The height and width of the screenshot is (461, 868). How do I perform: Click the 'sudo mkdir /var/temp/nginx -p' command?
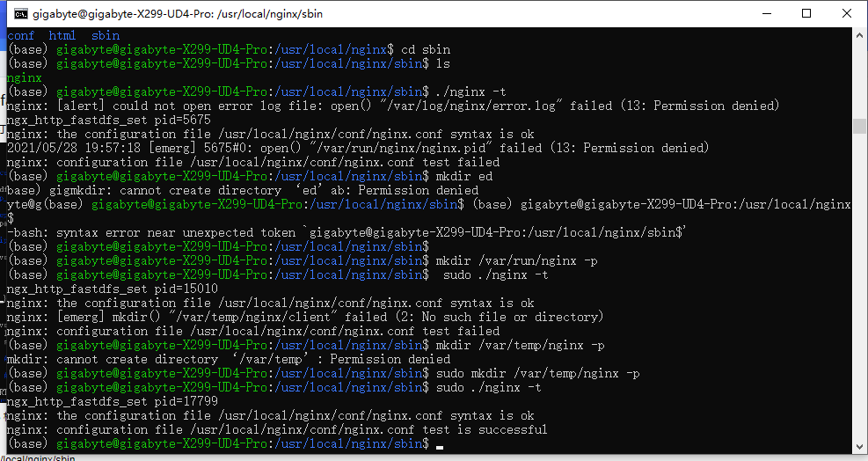click(x=537, y=373)
